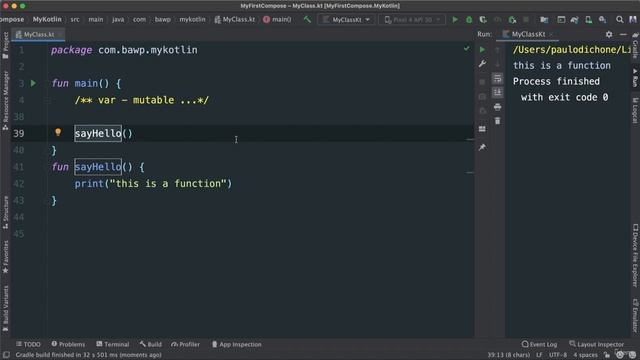Click the bawp breadcrumb
640x360 pixels.
[x=162, y=19]
